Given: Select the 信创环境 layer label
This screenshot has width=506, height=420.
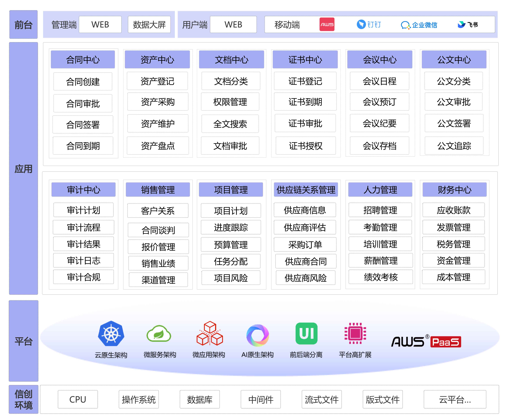Looking at the screenshot, I should click(x=23, y=399).
